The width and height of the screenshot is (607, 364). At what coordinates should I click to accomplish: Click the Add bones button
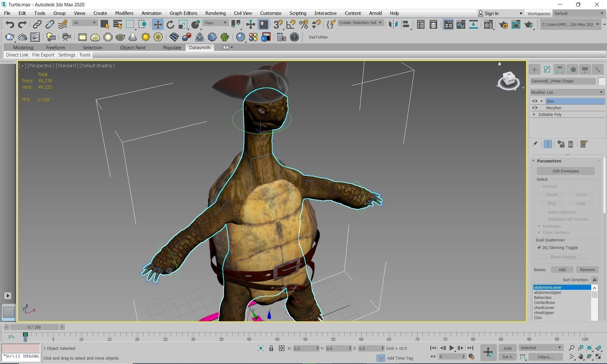(x=562, y=270)
